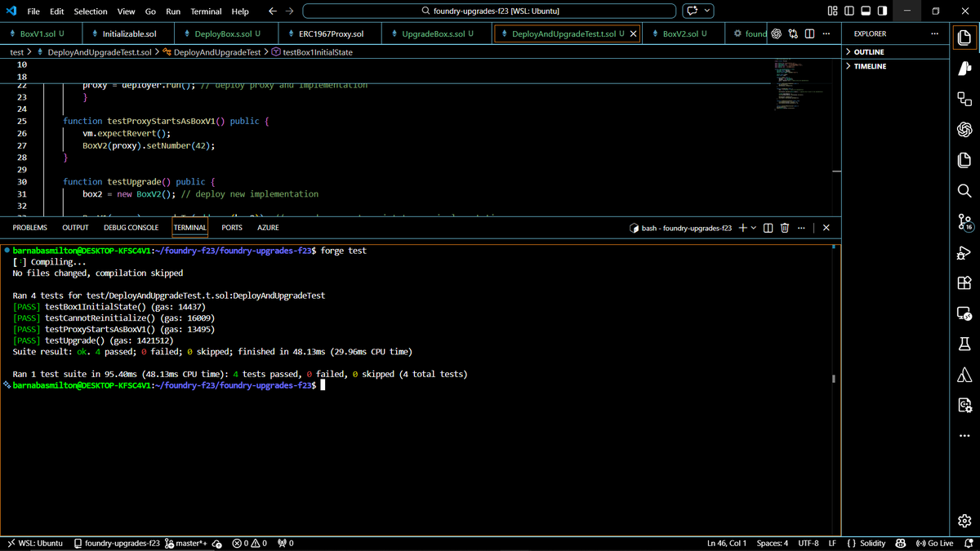Click Go Live in status bar
980x551 pixels.
point(935,543)
